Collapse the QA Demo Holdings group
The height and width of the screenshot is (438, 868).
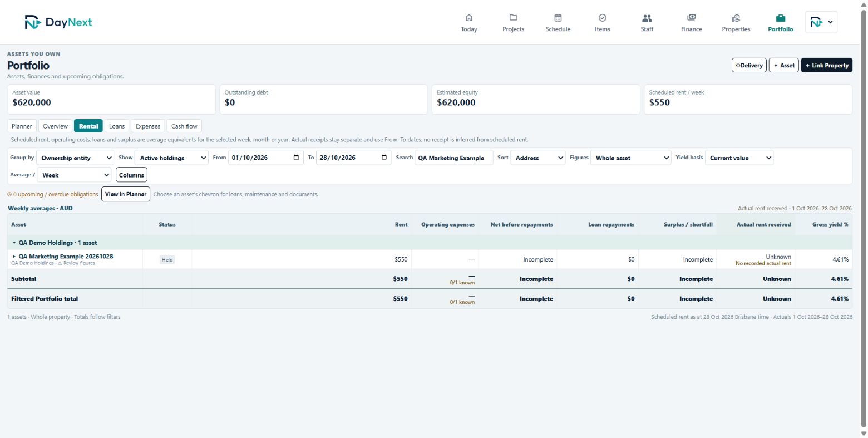pos(14,243)
